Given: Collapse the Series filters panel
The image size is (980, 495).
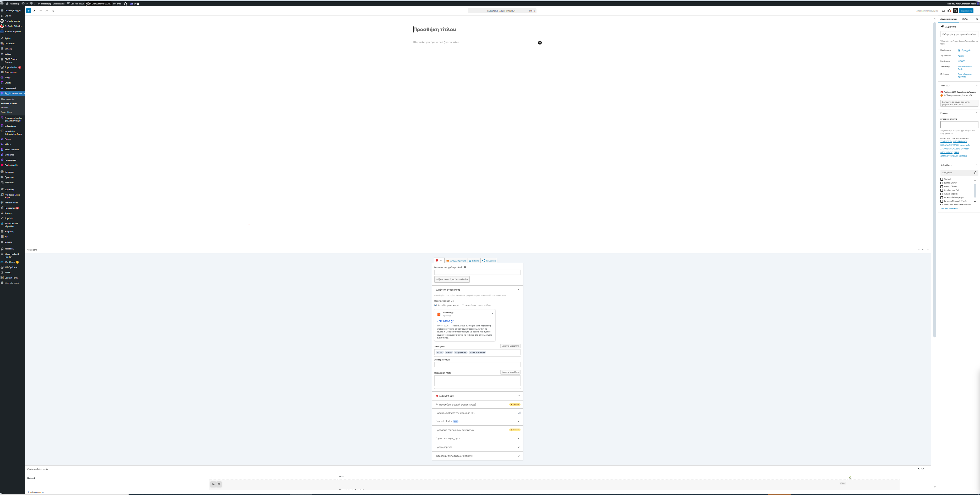Looking at the screenshot, I should pos(976,165).
